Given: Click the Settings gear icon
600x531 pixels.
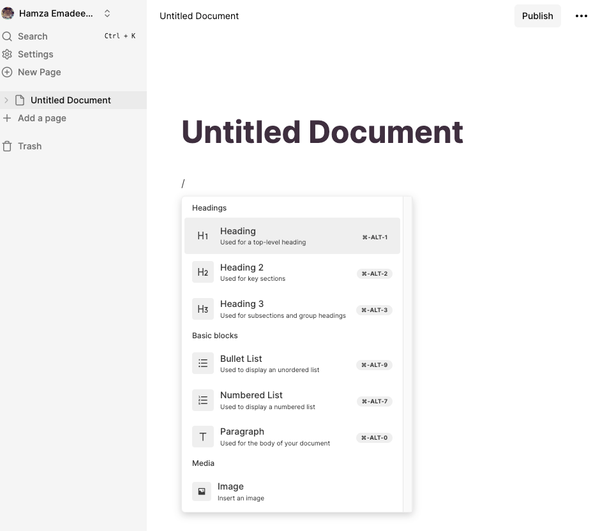Looking at the screenshot, I should pyautogui.click(x=7, y=54).
